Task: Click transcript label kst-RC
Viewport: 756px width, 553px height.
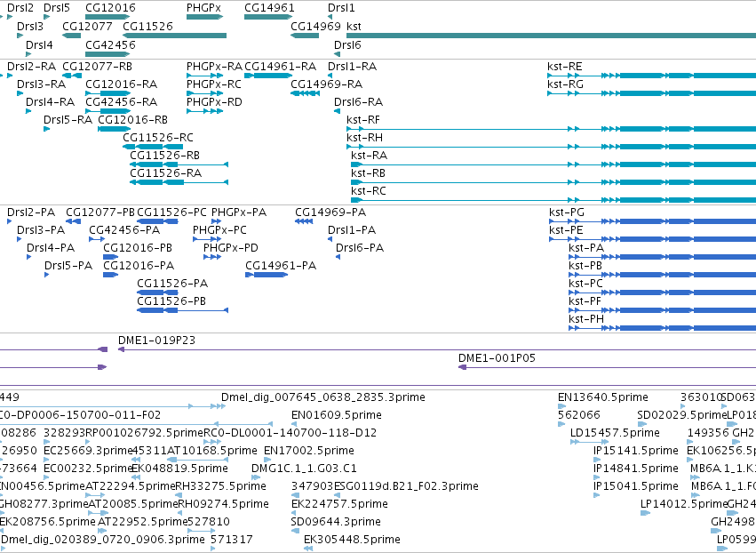Action: [369, 191]
